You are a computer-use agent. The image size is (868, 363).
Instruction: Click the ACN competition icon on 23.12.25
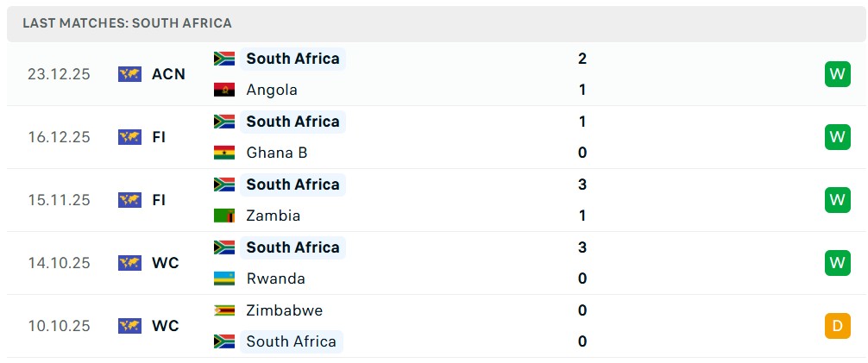[129, 74]
